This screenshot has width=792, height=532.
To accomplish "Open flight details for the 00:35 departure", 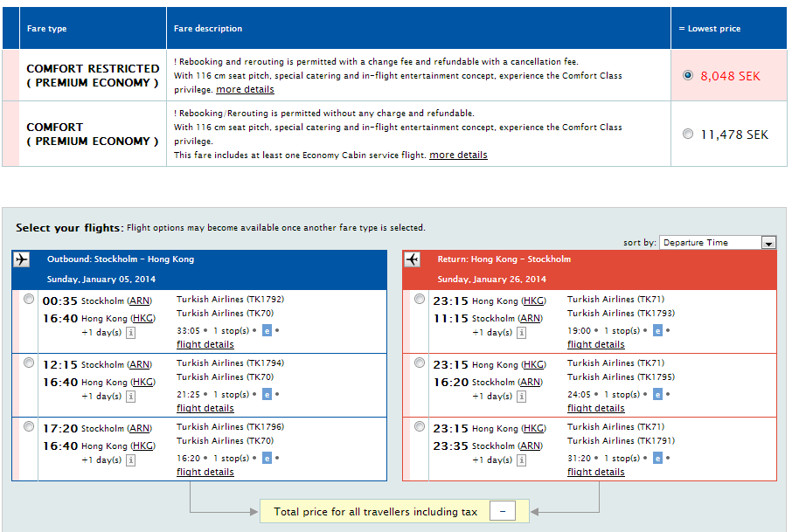I will (x=205, y=344).
